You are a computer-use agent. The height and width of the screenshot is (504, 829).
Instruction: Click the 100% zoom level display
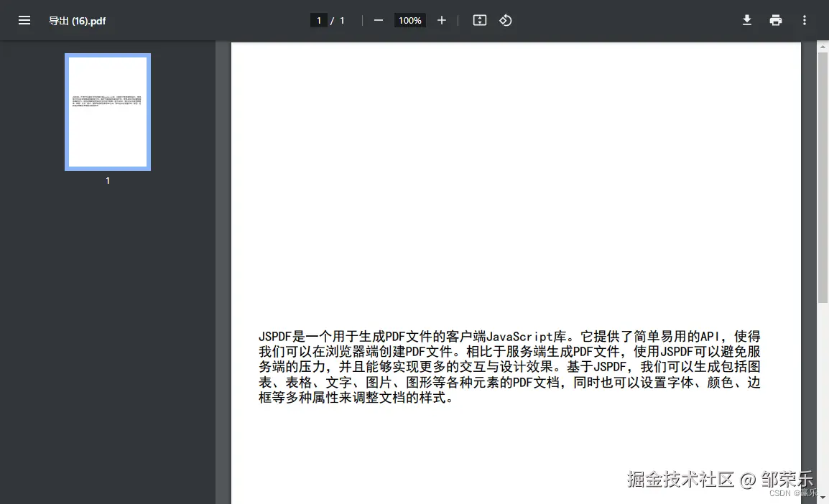click(409, 20)
